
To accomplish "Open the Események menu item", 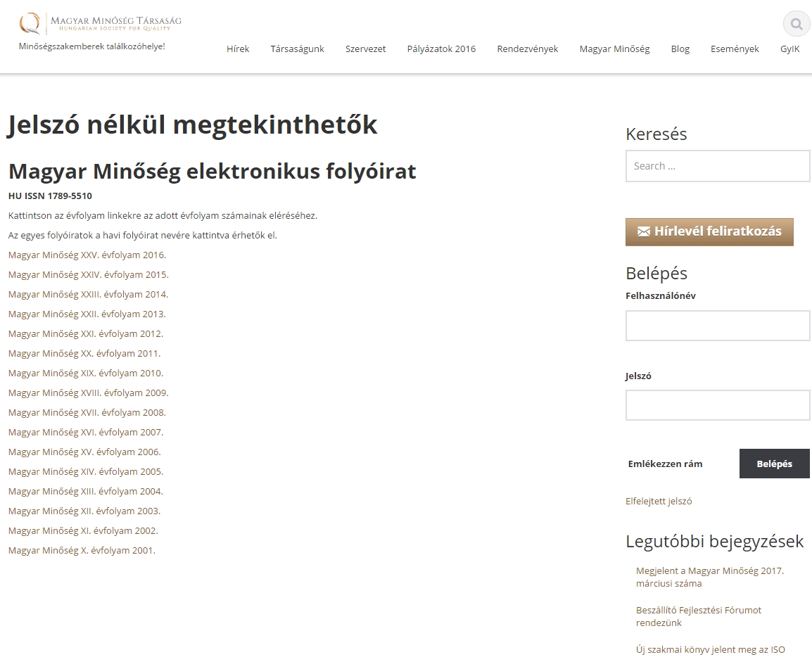I will pyautogui.click(x=735, y=49).
